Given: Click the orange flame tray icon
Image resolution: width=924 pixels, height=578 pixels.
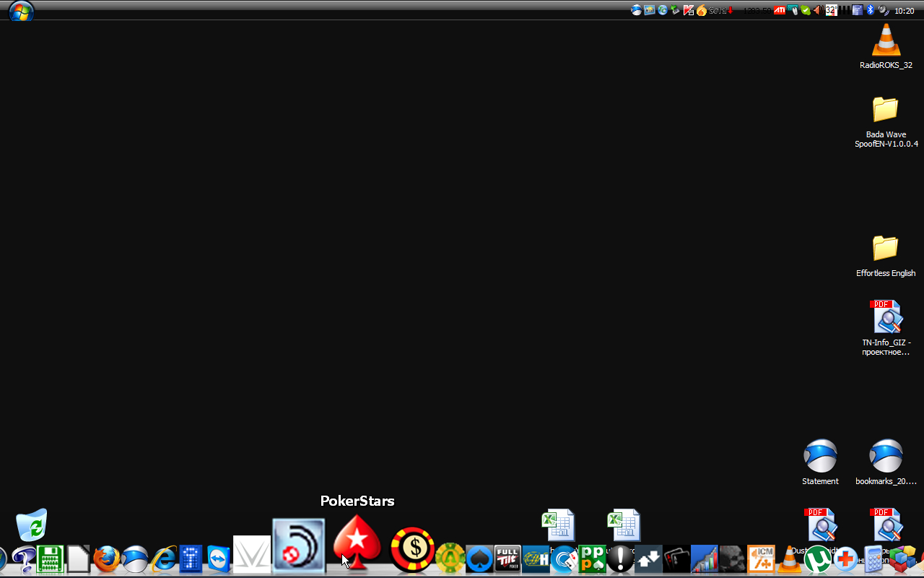Looking at the screenshot, I should (x=702, y=10).
